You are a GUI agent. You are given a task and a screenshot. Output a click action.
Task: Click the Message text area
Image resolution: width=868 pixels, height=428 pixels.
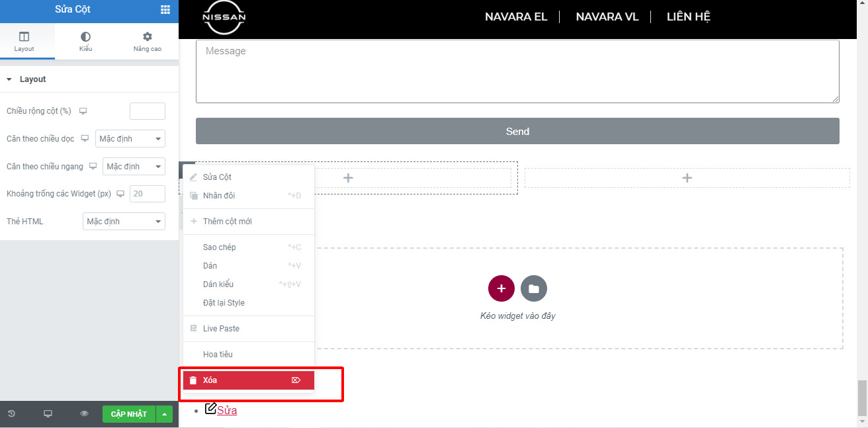(x=517, y=71)
